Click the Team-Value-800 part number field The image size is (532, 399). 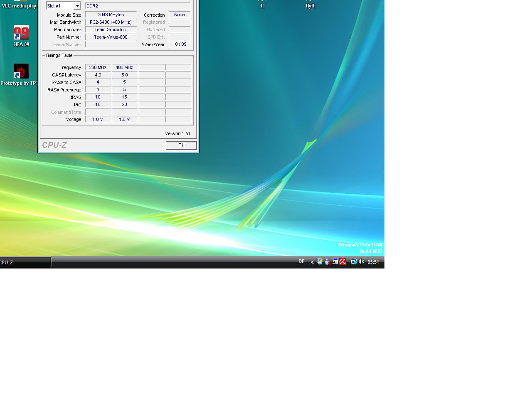click(111, 37)
